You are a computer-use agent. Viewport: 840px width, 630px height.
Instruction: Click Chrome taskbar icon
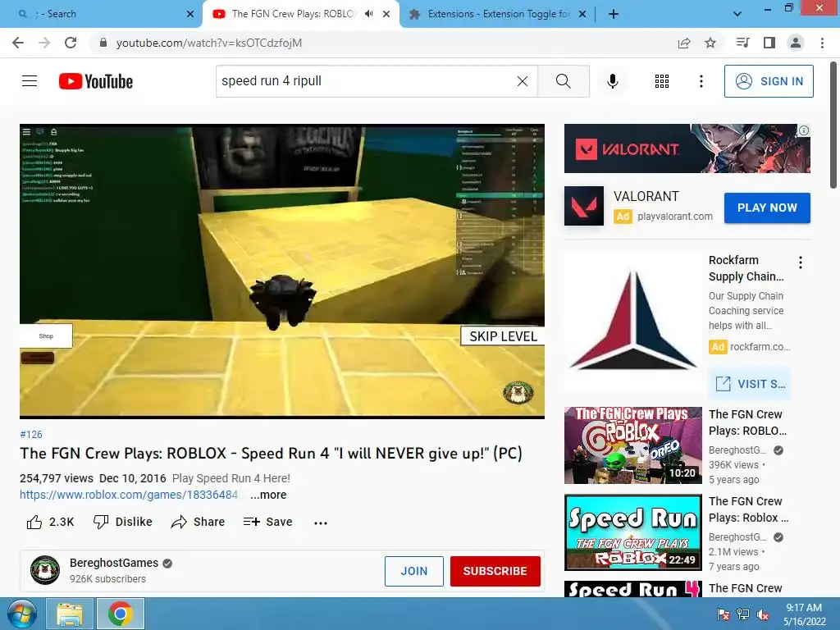tap(120, 614)
